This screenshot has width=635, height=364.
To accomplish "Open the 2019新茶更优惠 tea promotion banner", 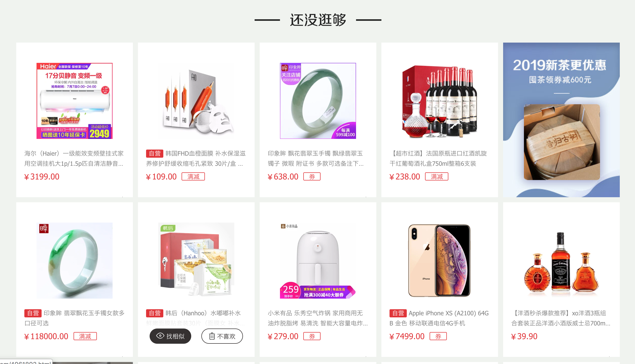I will pyautogui.click(x=561, y=120).
